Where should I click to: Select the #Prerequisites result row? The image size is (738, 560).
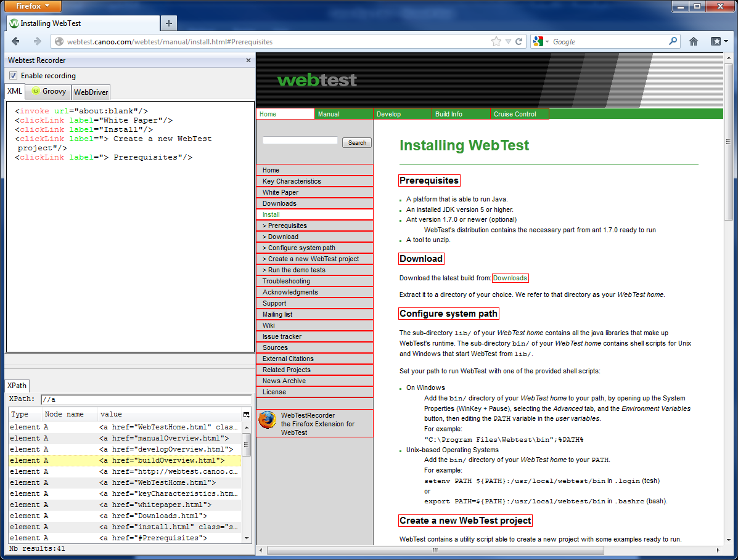[x=125, y=538]
